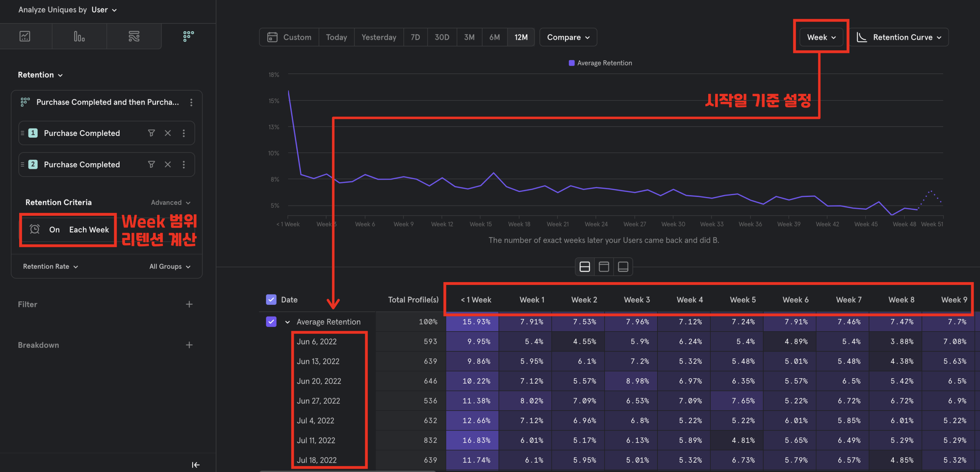Select the 6M date range
Image resolution: width=980 pixels, height=472 pixels.
[494, 37]
